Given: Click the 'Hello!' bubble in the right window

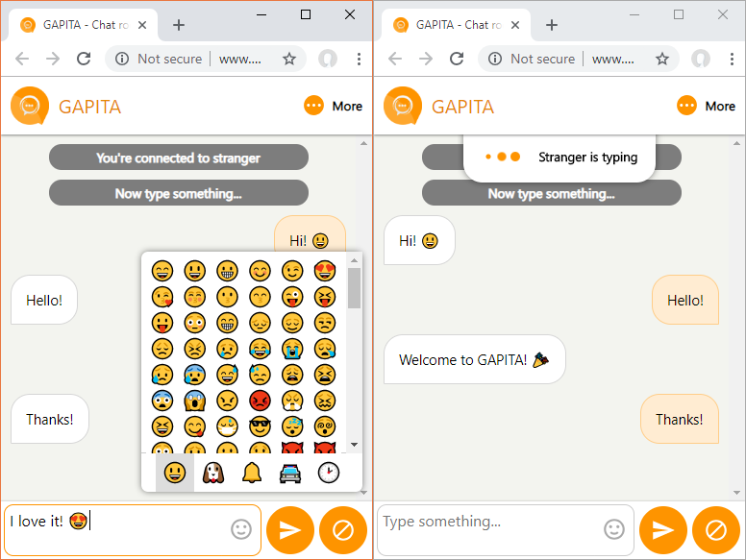Looking at the screenshot, I should 685,300.
